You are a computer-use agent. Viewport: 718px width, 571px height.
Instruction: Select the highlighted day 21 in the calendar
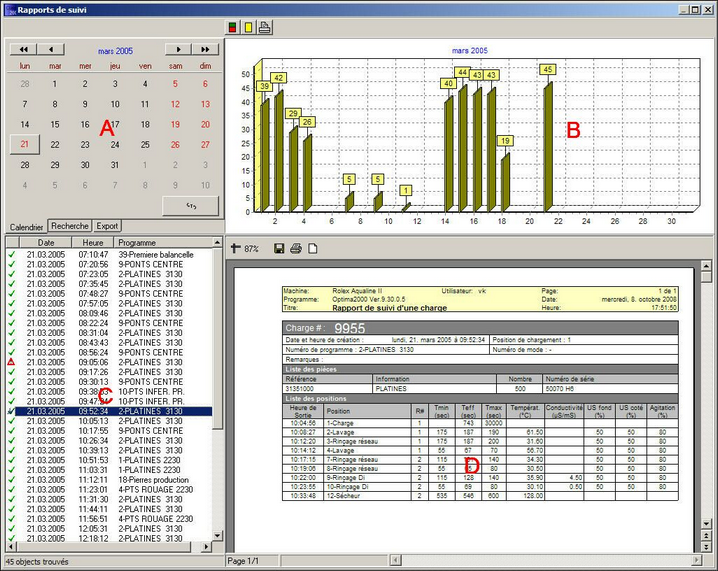point(25,144)
